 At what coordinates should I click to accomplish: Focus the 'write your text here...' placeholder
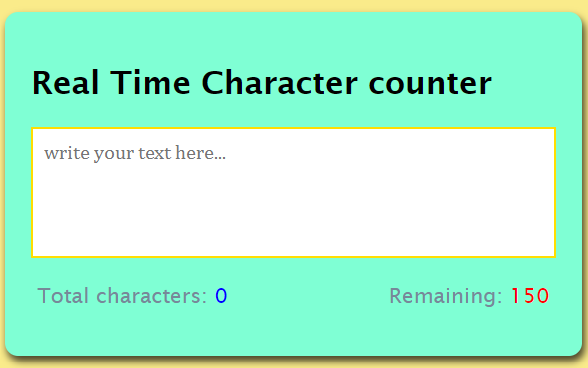coord(135,153)
